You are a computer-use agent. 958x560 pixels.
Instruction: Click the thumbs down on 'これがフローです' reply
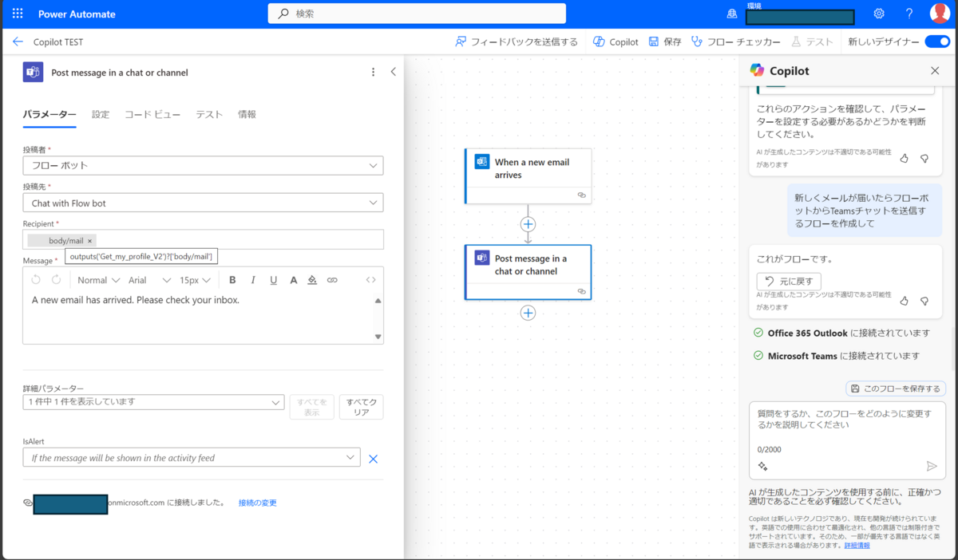[x=924, y=301]
